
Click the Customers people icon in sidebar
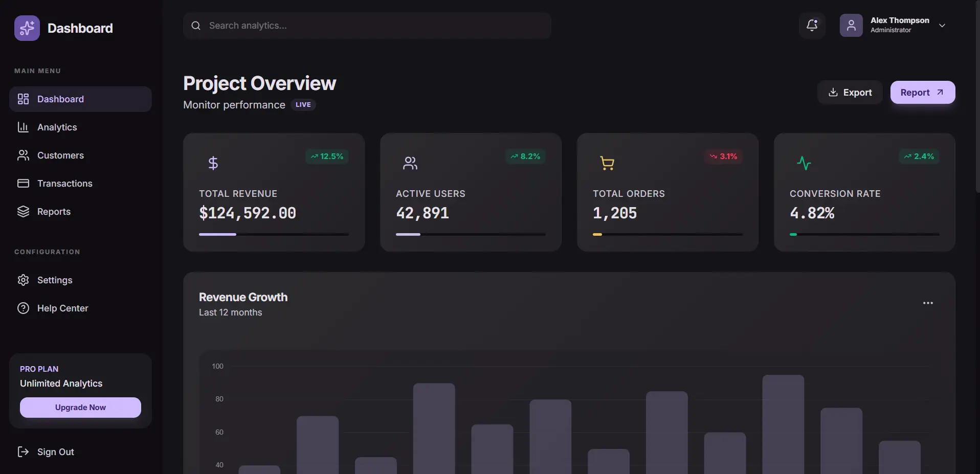[23, 155]
